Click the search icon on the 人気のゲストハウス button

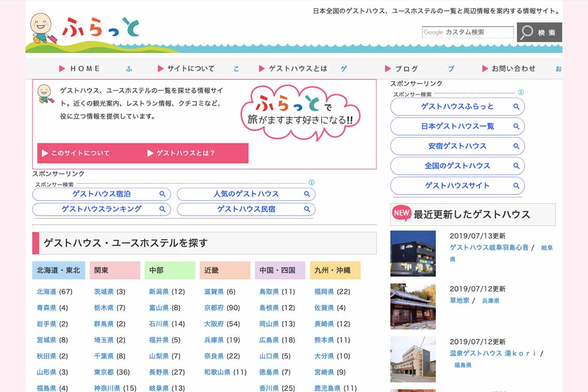(307, 194)
